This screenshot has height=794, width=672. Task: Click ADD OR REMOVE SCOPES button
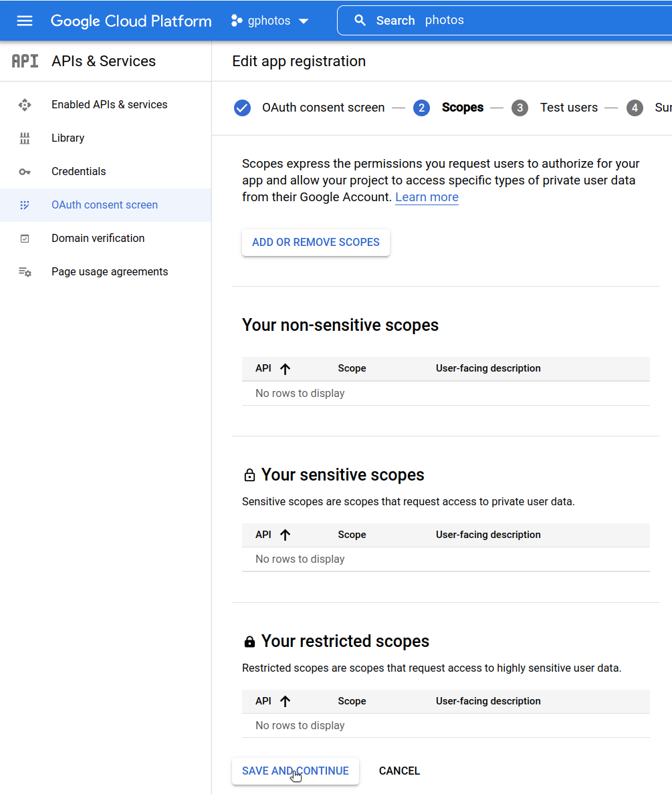click(316, 242)
